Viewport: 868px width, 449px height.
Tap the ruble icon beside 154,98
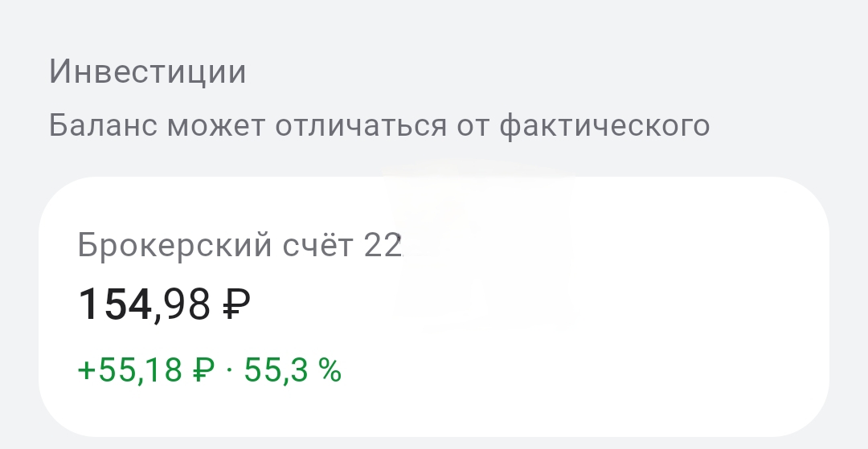tap(235, 306)
